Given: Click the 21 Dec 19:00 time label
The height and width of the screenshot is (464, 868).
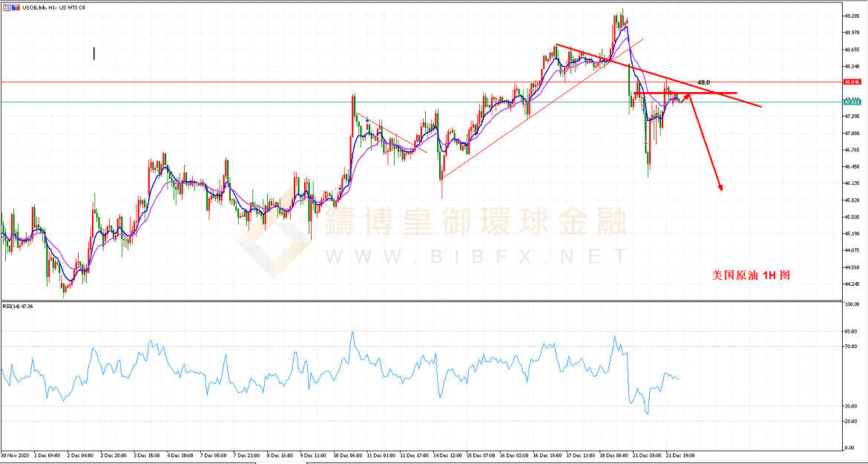Looking at the screenshot, I should coord(680,454).
